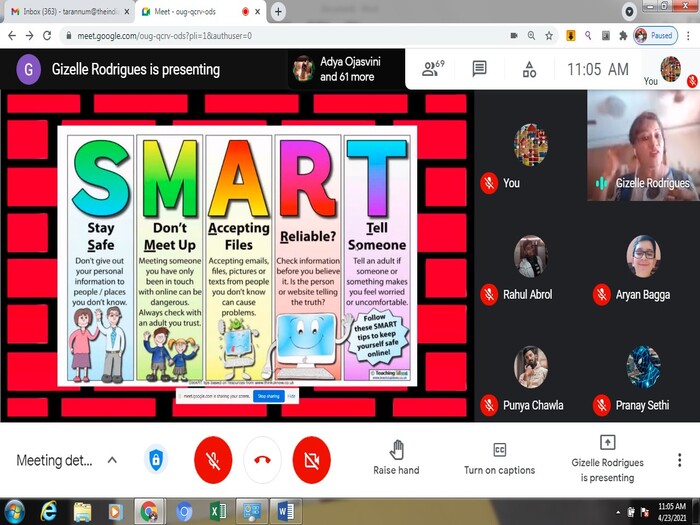This screenshot has height=525, width=700.
Task: Click the Paused profile button
Action: pos(655,36)
